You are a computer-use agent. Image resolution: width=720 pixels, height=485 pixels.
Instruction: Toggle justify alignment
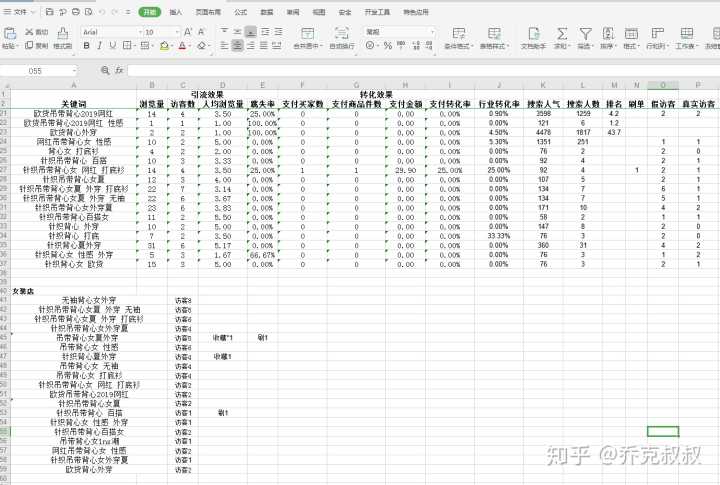(264, 45)
